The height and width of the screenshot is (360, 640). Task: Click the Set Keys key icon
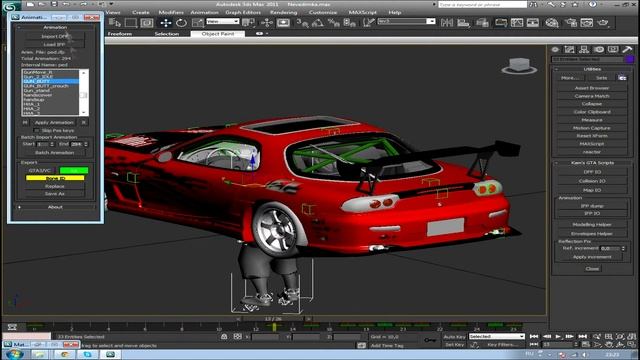point(430,340)
